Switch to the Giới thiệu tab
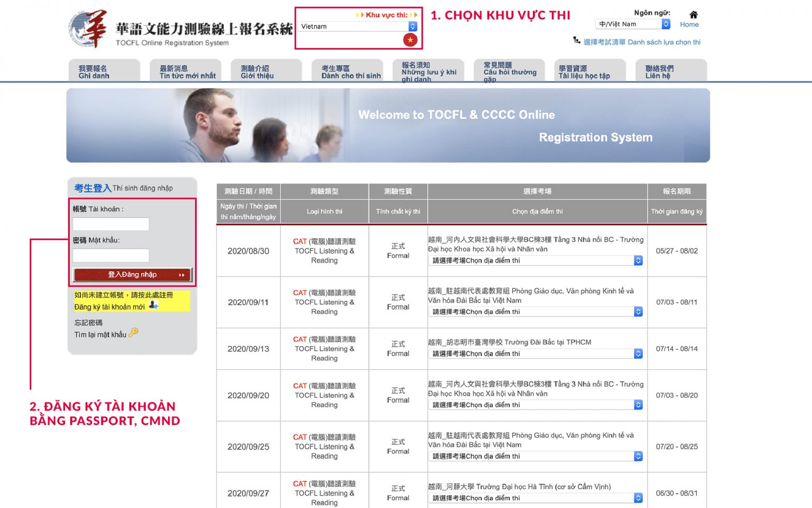812x508 pixels. (266, 71)
